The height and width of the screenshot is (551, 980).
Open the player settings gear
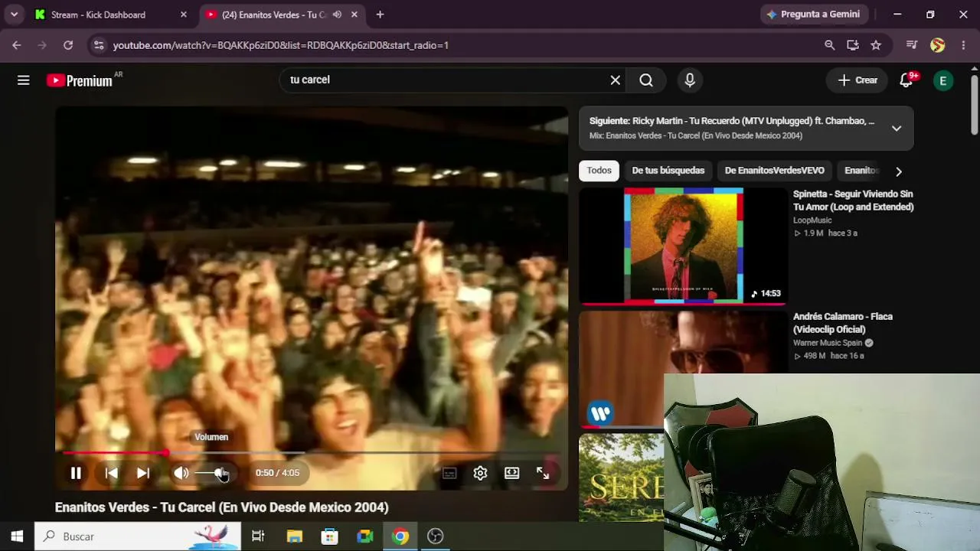pyautogui.click(x=480, y=473)
